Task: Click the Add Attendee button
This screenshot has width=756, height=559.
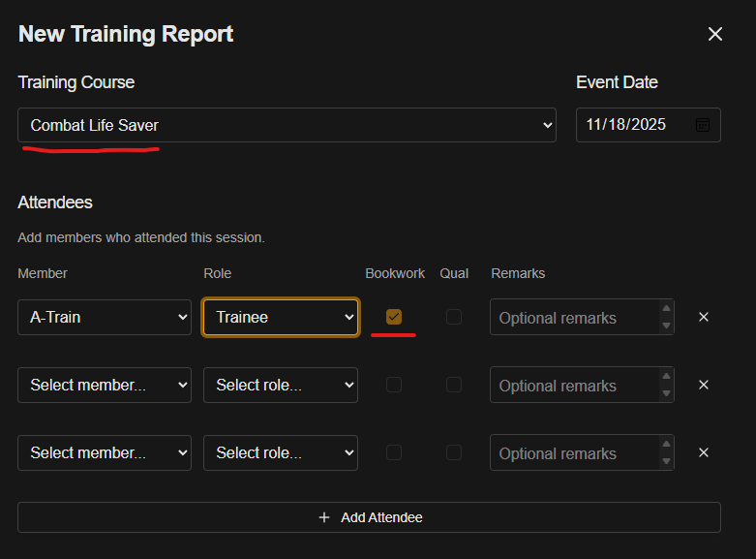Action: [369, 517]
